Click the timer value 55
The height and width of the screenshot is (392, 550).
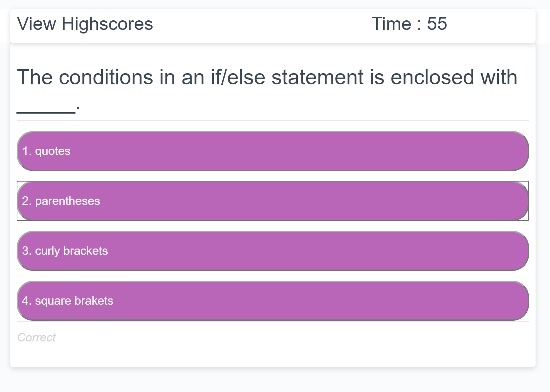coord(437,24)
